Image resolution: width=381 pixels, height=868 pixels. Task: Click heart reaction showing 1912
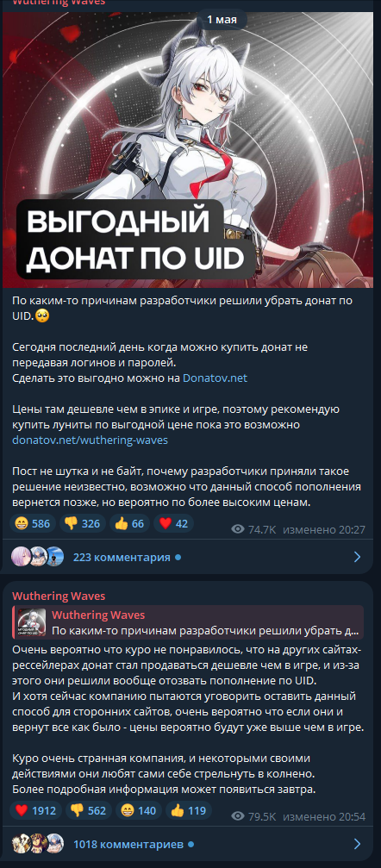pos(35,810)
